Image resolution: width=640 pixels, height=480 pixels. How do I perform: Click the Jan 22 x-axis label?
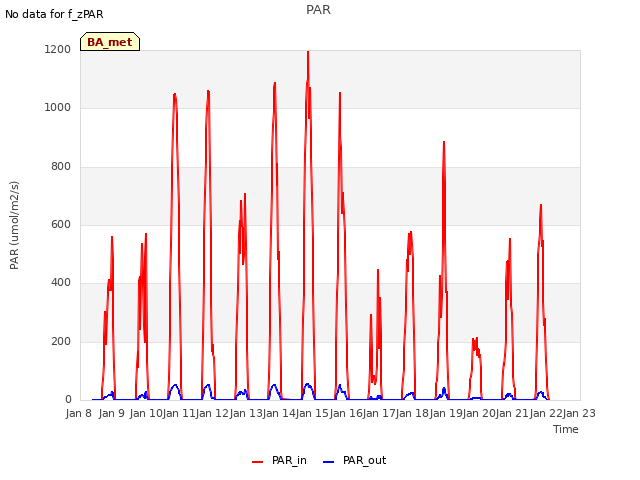[546, 413]
